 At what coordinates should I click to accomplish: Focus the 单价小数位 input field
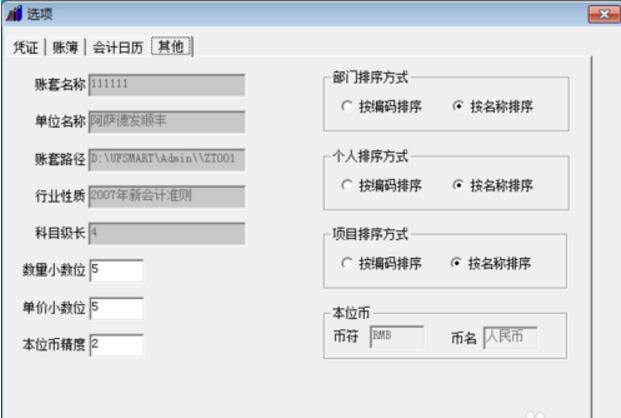(116, 307)
